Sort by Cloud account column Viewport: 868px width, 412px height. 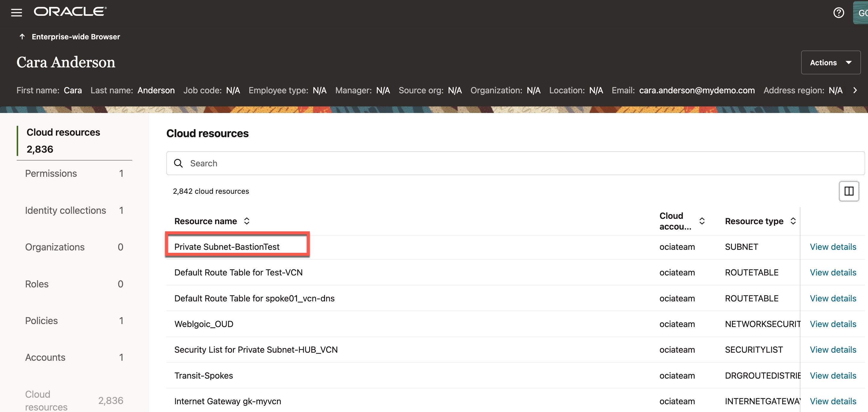coord(702,221)
